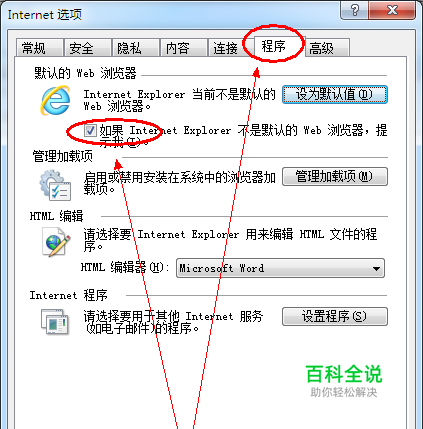The image size is (423, 429).
Task: Click the 设置程序 button
Action: pos(335,316)
